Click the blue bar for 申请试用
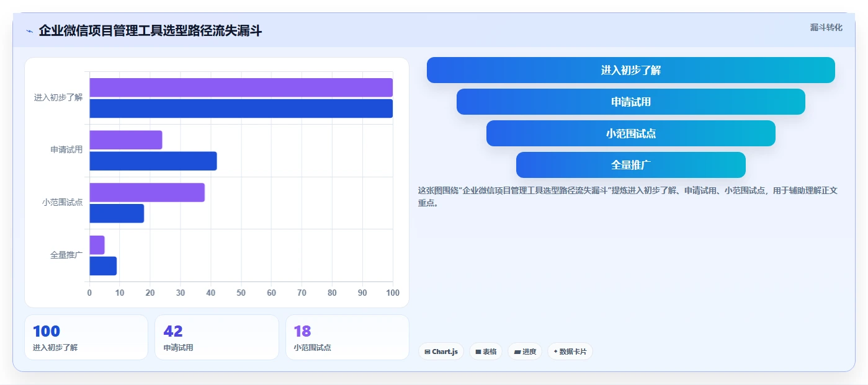Image resolution: width=868 pixels, height=385 pixels. (x=153, y=161)
